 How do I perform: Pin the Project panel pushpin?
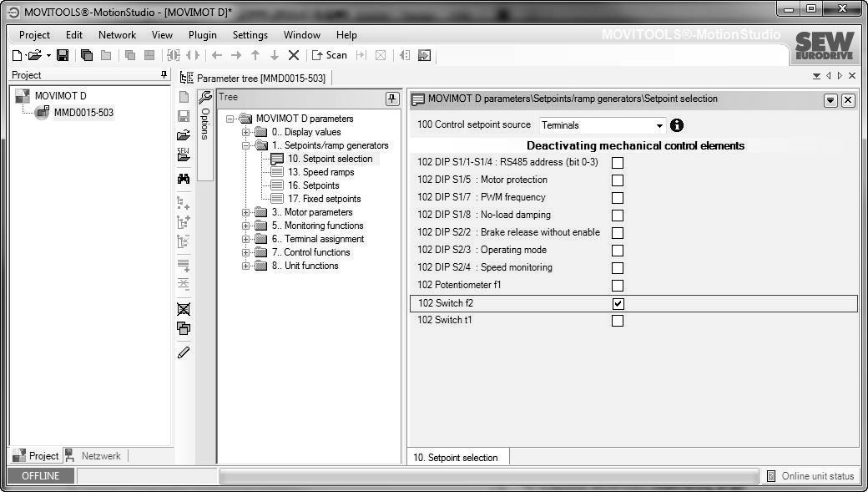pos(164,75)
